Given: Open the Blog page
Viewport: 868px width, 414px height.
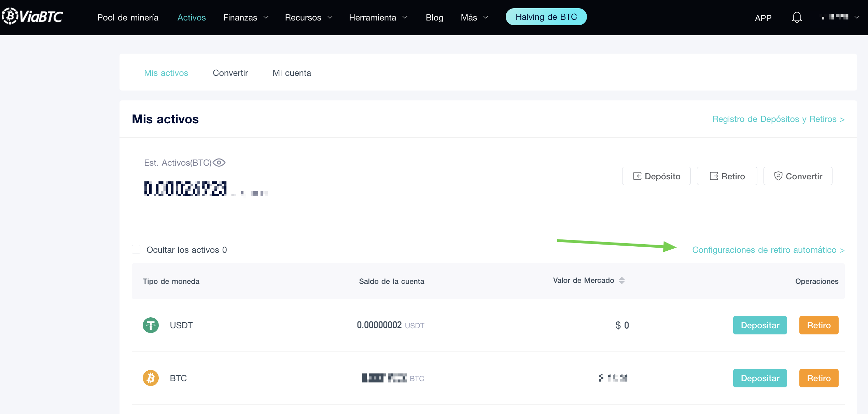Looking at the screenshot, I should click(x=434, y=17).
